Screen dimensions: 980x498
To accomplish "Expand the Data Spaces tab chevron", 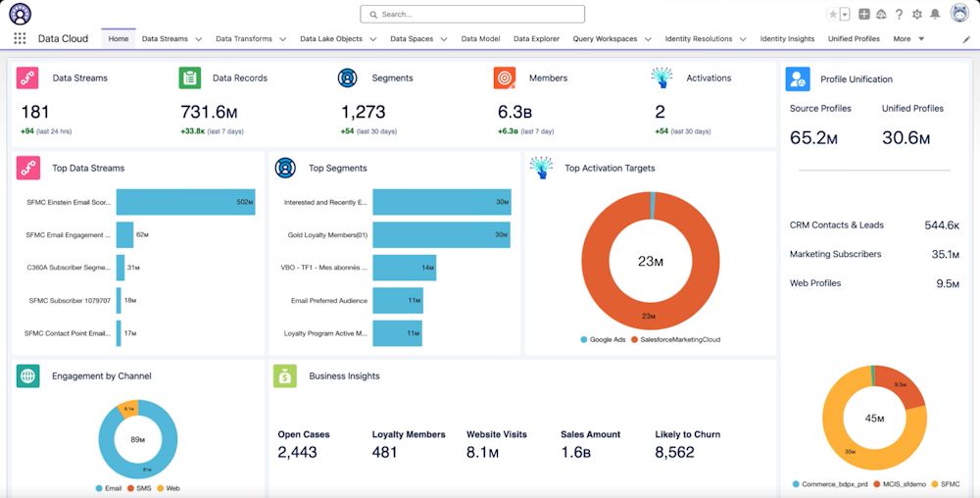I will pos(444,39).
